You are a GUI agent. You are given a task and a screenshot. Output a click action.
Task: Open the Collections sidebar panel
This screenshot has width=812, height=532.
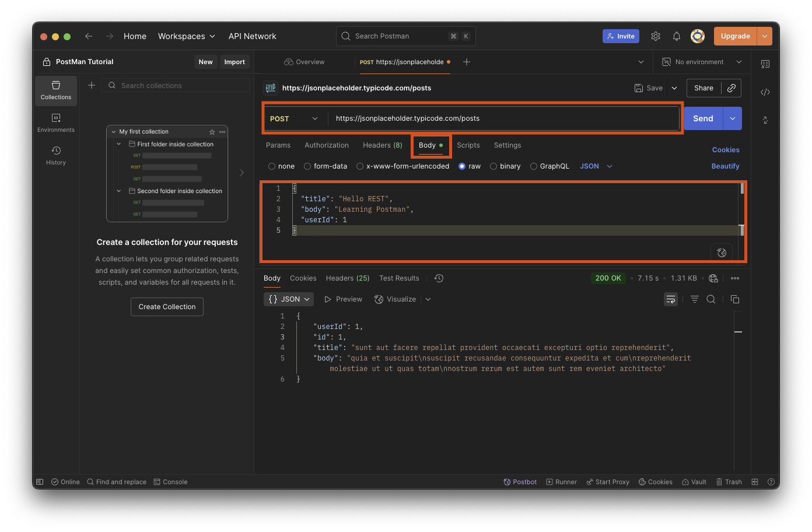(x=56, y=90)
